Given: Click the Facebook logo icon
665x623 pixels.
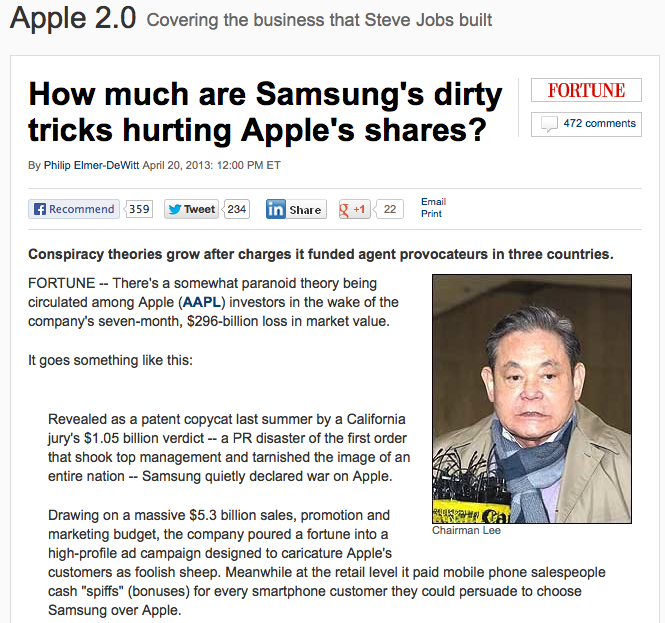Looking at the screenshot, I should pyautogui.click(x=40, y=209).
